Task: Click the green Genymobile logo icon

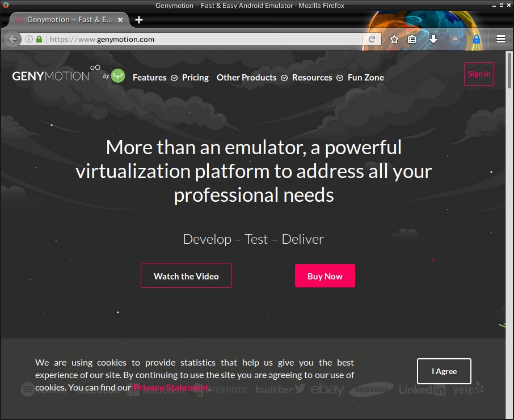Action: click(118, 76)
